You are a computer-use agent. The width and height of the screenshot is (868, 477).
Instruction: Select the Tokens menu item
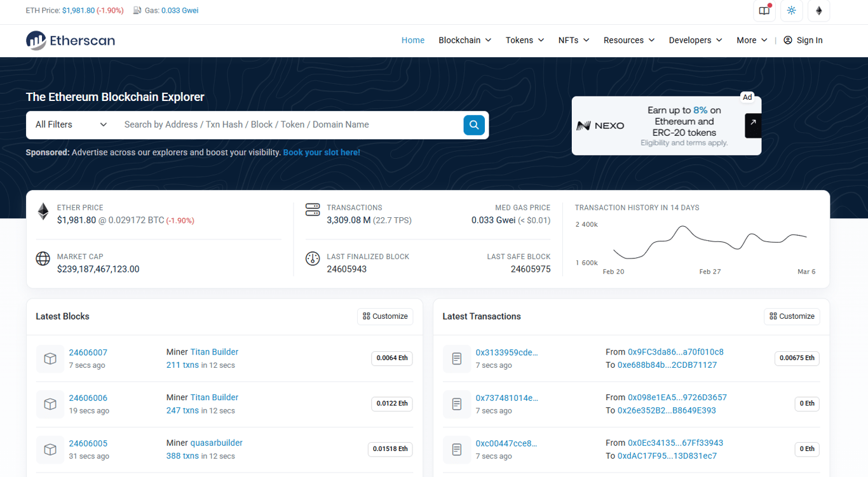click(x=524, y=40)
